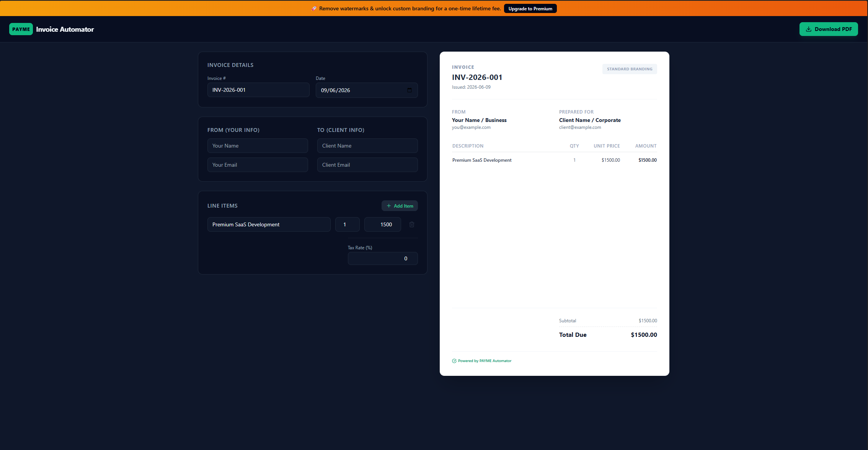
Task: Click the Powered by PAYME Automator text
Action: (485, 361)
